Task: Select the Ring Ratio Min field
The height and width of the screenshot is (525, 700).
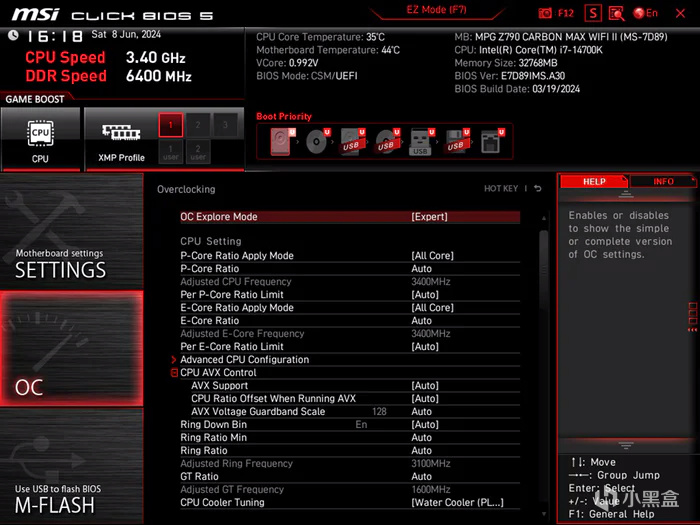Action: click(350, 438)
